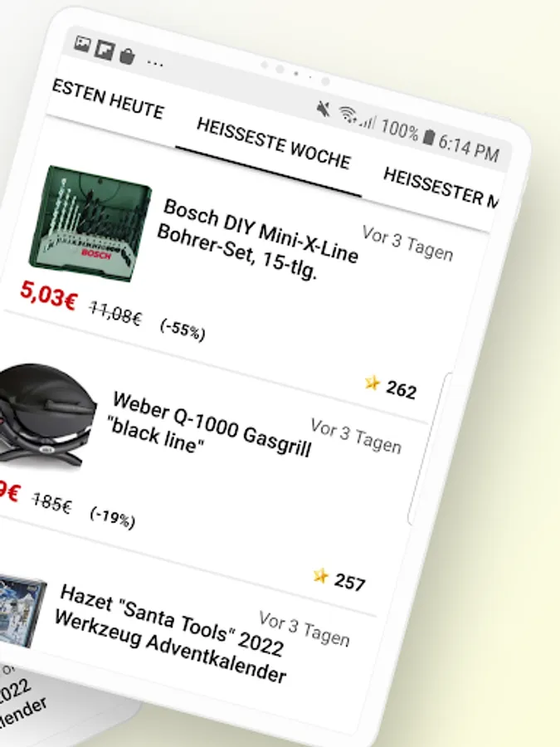Tap the image gallery status bar icon
This screenshot has width=560, height=747.
[82, 44]
